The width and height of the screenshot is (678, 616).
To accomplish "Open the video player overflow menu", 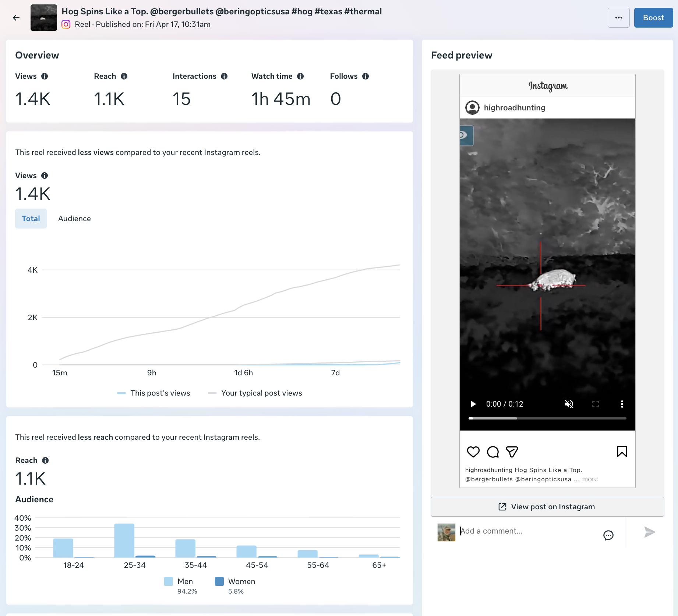I will click(622, 404).
